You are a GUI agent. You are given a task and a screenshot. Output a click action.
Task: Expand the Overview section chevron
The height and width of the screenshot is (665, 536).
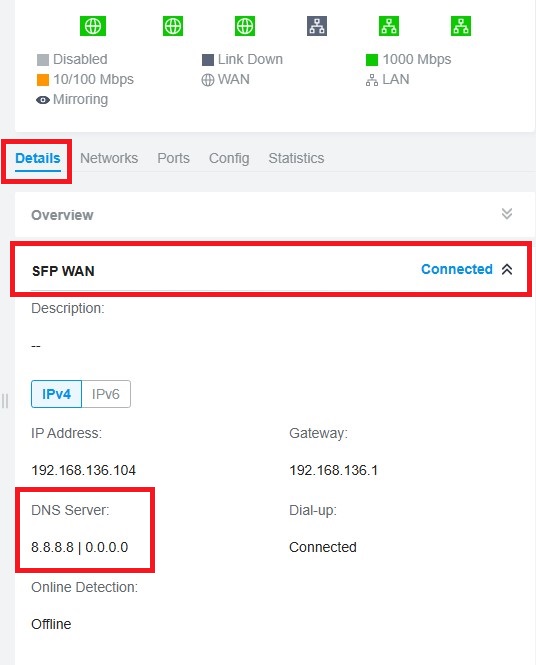[507, 214]
